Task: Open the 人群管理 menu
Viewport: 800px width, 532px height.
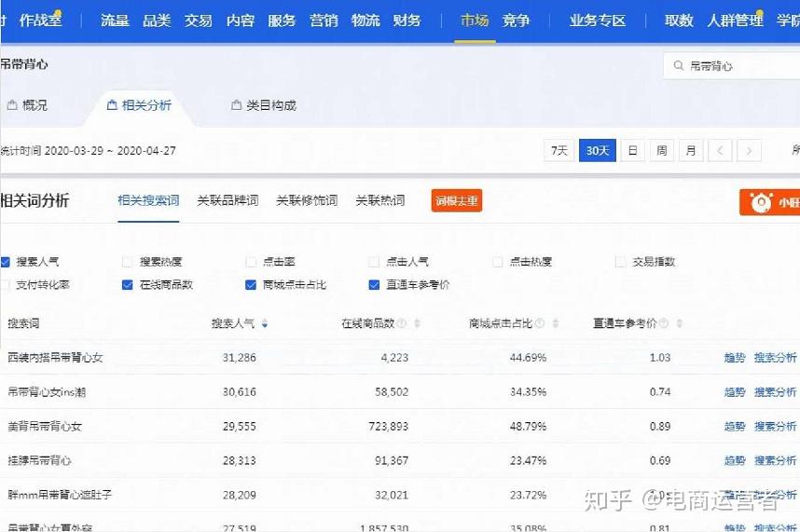Action: [736, 20]
